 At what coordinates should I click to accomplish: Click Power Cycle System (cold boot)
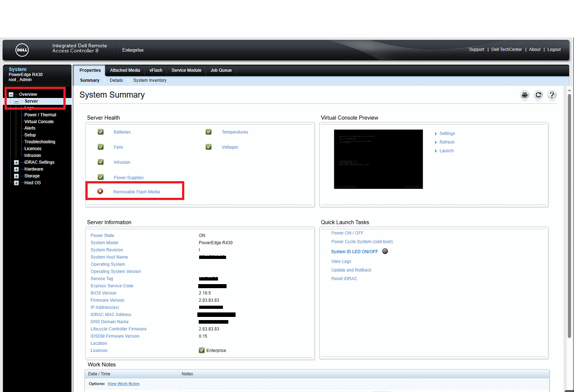pos(362,242)
